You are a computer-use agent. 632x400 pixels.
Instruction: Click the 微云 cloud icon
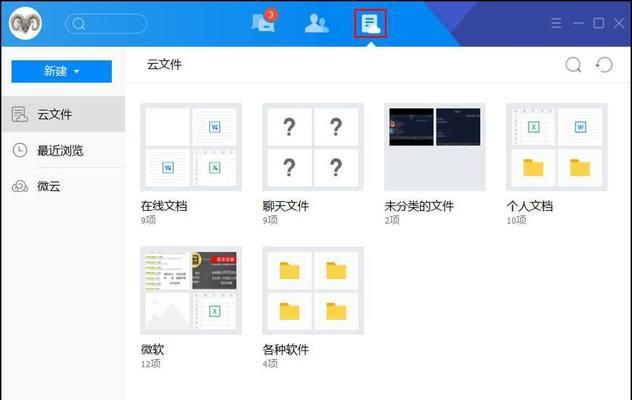click(x=20, y=186)
